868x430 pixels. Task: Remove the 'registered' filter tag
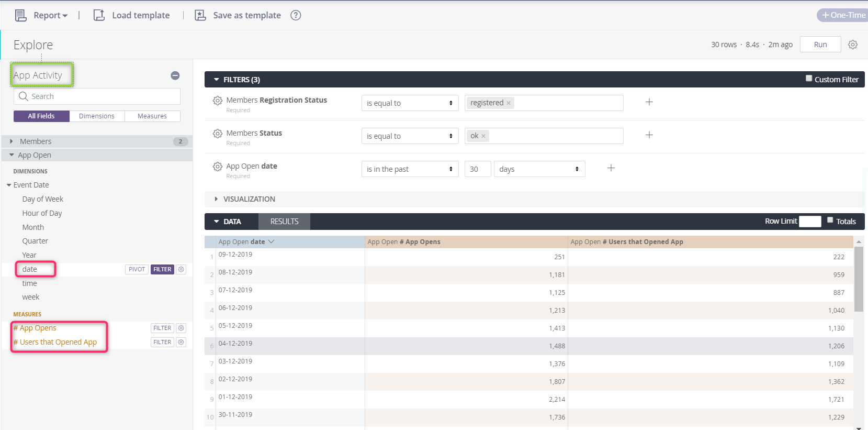point(509,103)
